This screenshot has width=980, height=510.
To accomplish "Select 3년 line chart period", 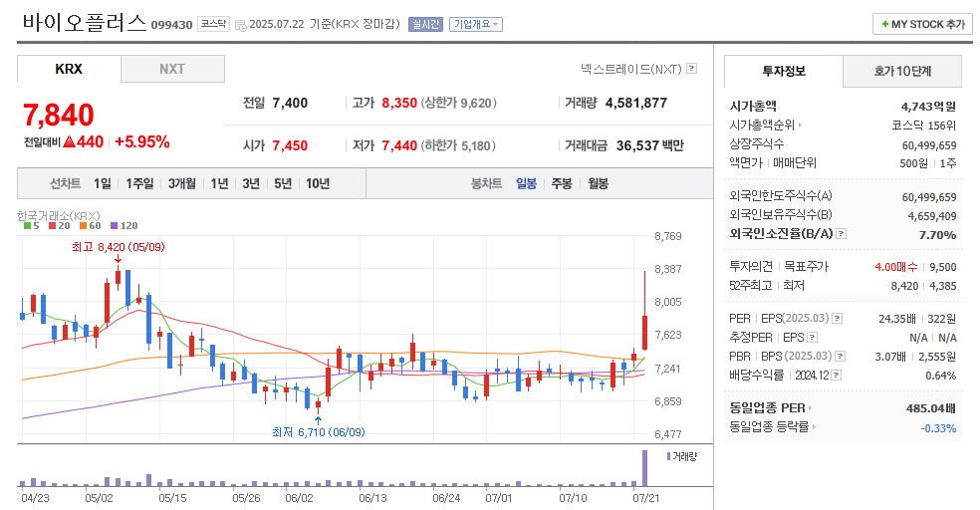I will point(251,183).
